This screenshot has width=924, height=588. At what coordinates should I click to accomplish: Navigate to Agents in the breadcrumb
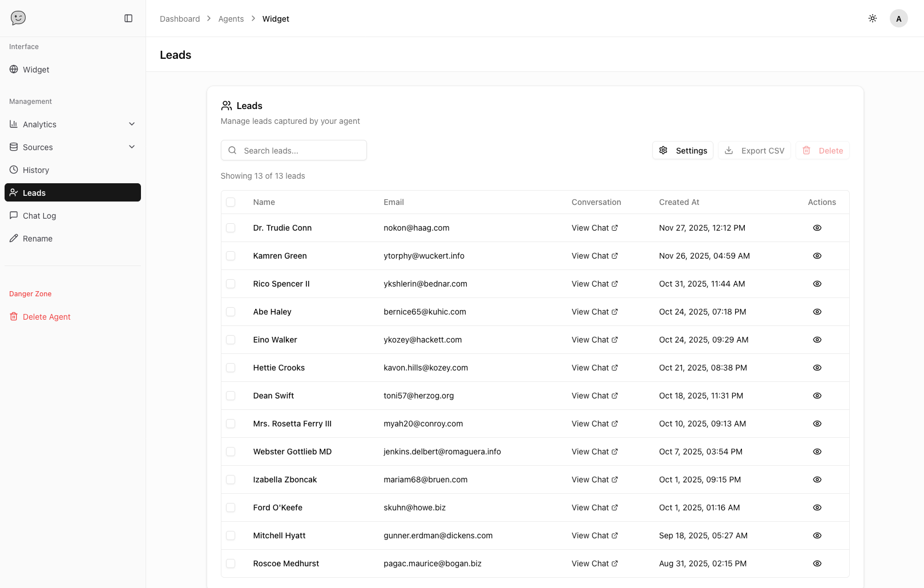231,19
